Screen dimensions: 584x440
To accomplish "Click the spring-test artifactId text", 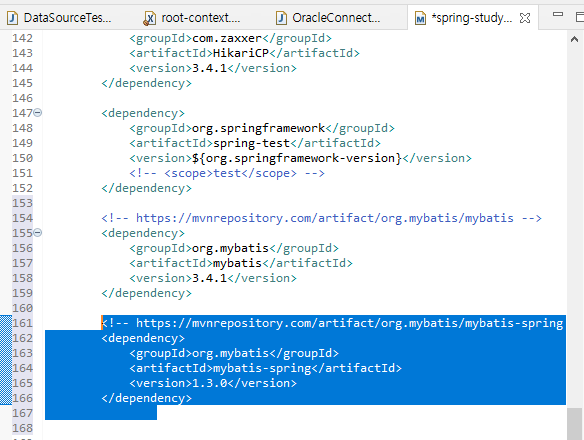I will pos(251,143).
